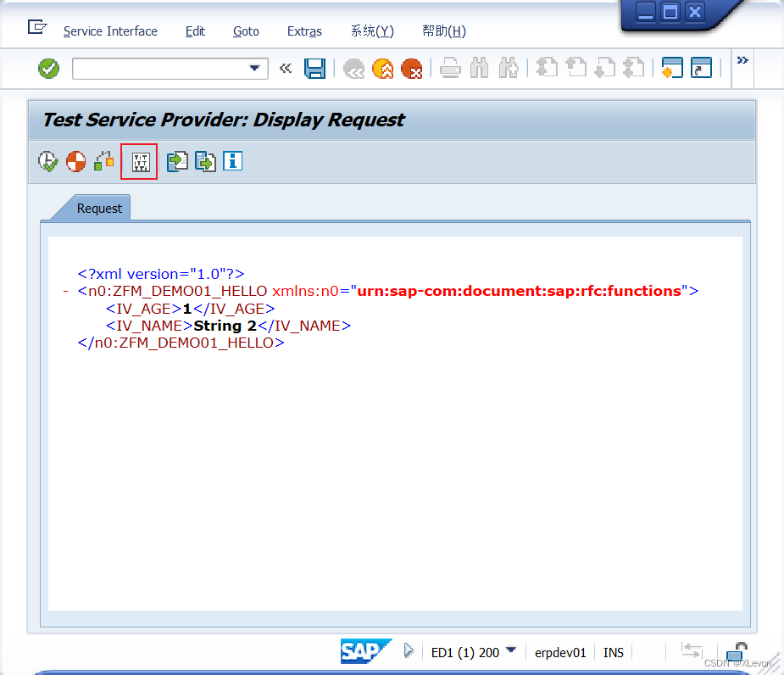Open the ED1 (1) 200 system dropdown

[510, 652]
